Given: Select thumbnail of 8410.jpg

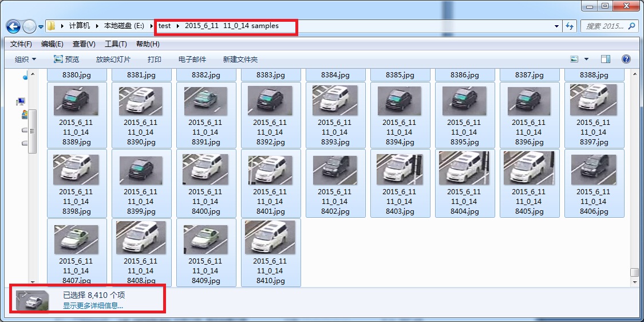Looking at the screenshot, I should pyautogui.click(x=270, y=237).
